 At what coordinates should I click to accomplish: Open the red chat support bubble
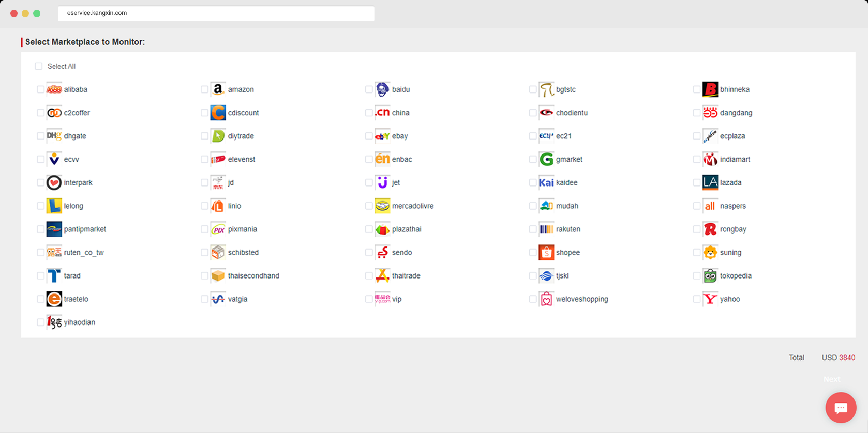841,408
